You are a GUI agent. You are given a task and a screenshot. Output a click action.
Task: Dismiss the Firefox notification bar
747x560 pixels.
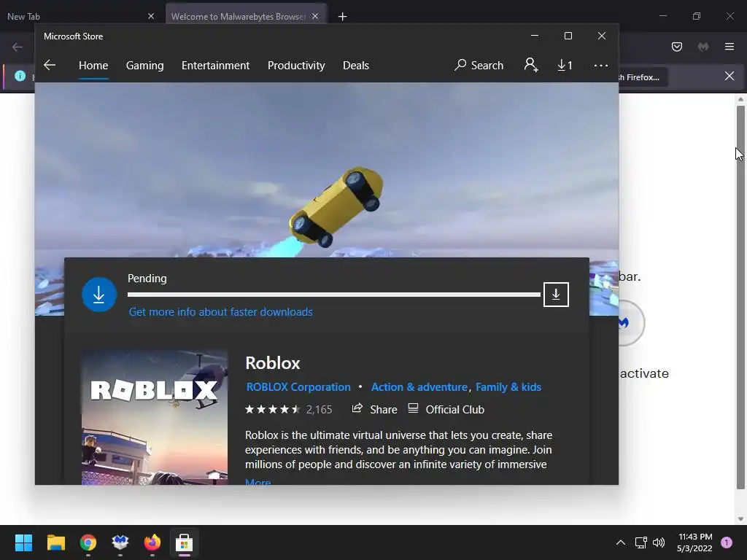click(729, 76)
